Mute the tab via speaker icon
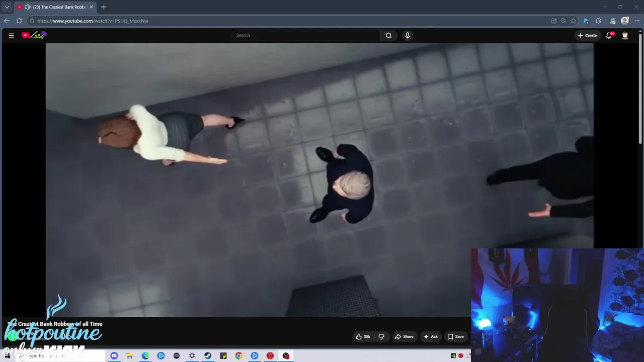The width and height of the screenshot is (644, 362). click(27, 7)
